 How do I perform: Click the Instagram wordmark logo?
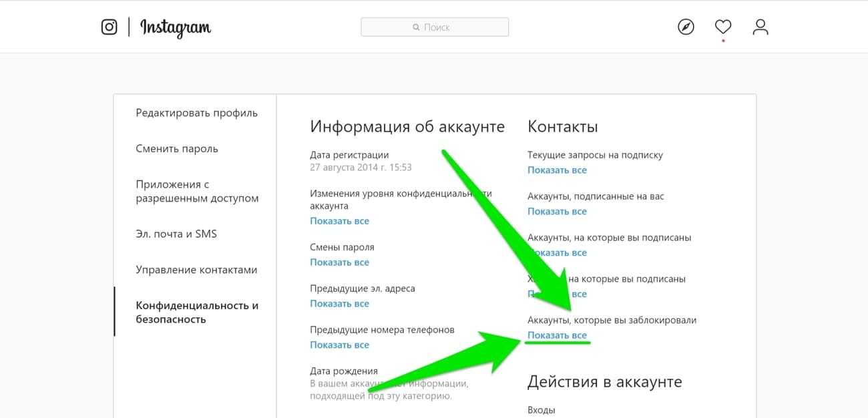click(x=176, y=27)
